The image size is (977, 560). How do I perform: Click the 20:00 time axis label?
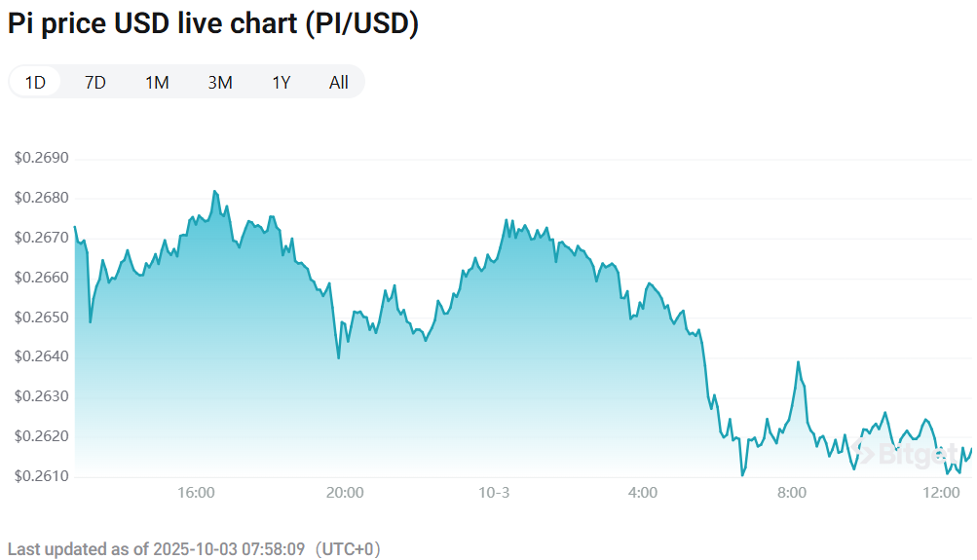click(345, 493)
